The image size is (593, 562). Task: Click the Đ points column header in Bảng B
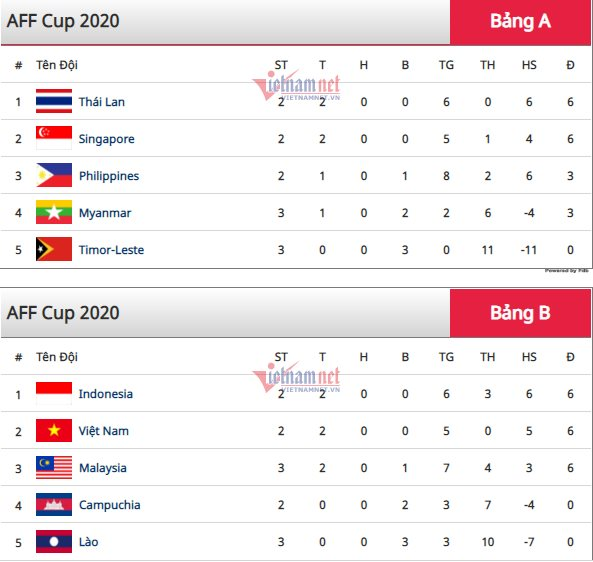[x=570, y=357]
